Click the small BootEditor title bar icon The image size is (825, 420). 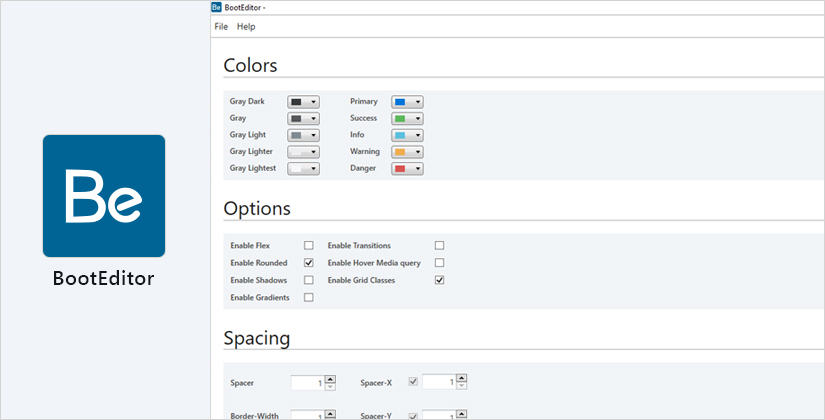[218, 7]
